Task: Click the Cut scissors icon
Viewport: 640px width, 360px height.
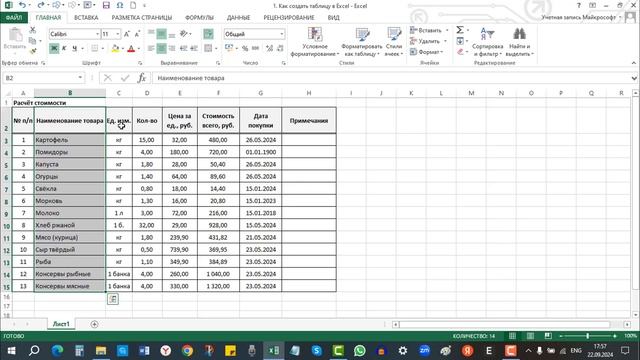Action: pos(33,30)
